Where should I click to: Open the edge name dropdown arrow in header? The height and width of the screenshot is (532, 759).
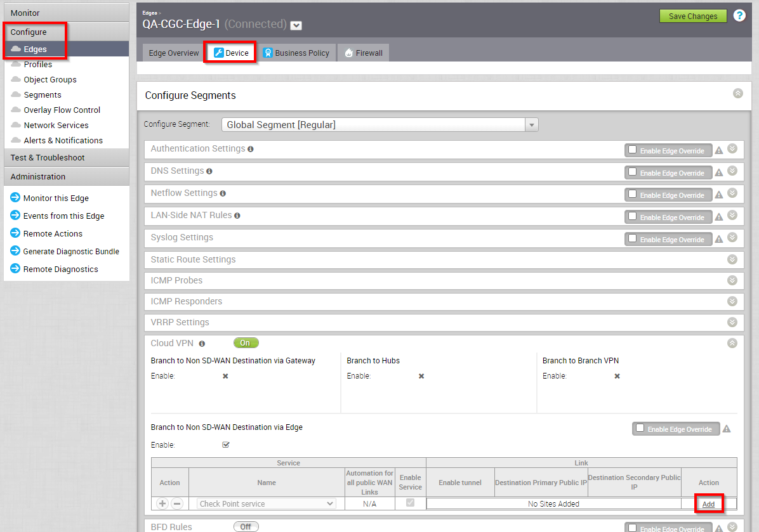tap(296, 25)
